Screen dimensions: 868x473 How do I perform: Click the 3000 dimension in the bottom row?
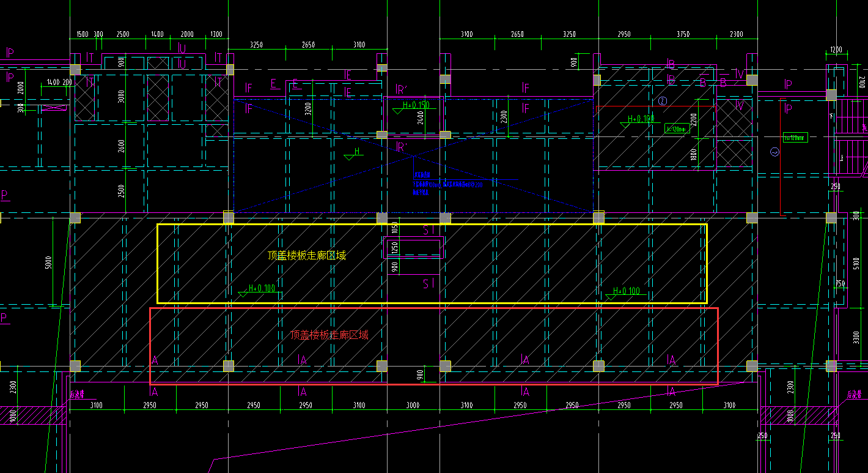[413, 405]
